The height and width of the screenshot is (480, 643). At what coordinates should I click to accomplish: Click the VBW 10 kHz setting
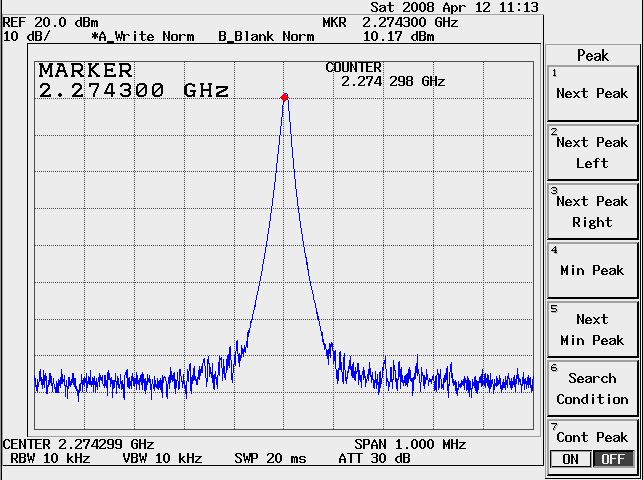point(161,458)
